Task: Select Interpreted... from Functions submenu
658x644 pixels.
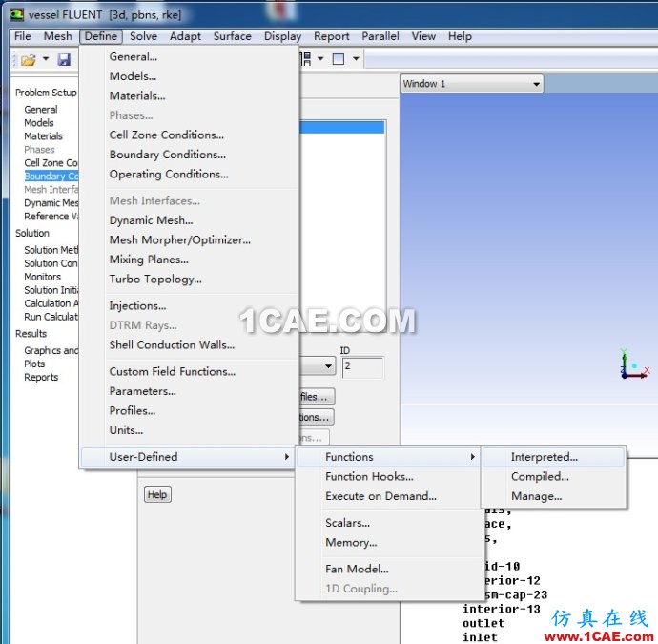Action: pos(553,457)
